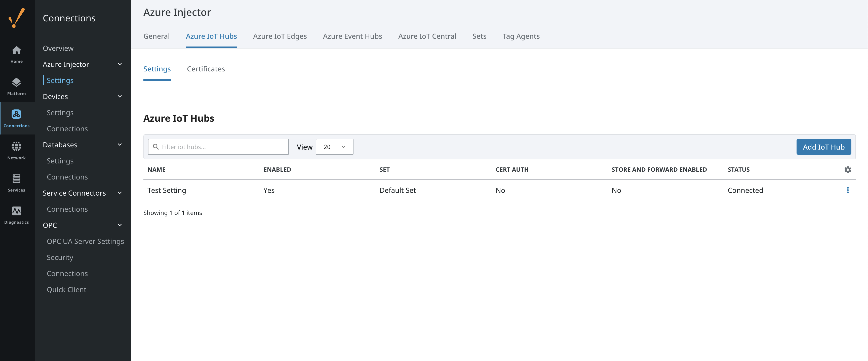
Task: Open the Platform section icon
Action: 16,86
